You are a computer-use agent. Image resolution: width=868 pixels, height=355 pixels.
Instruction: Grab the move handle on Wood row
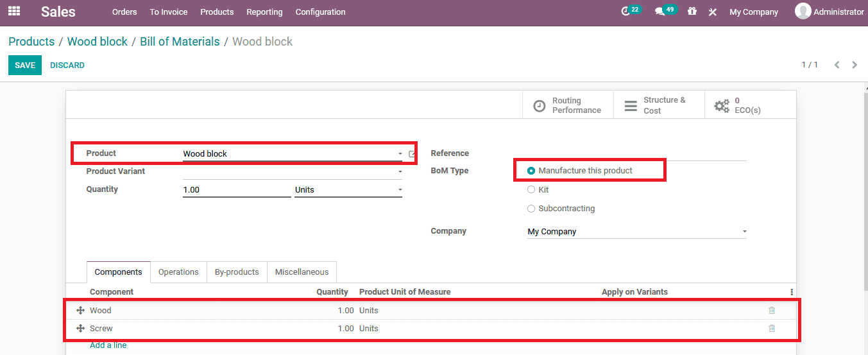point(80,311)
